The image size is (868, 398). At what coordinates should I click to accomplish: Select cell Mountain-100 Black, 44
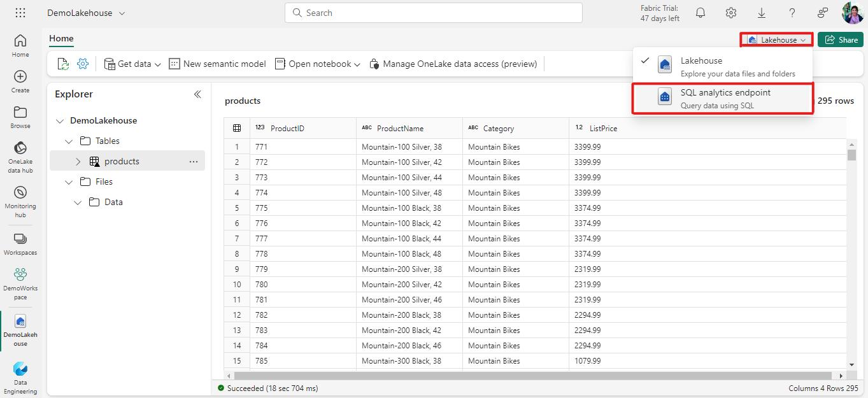pyautogui.click(x=409, y=239)
